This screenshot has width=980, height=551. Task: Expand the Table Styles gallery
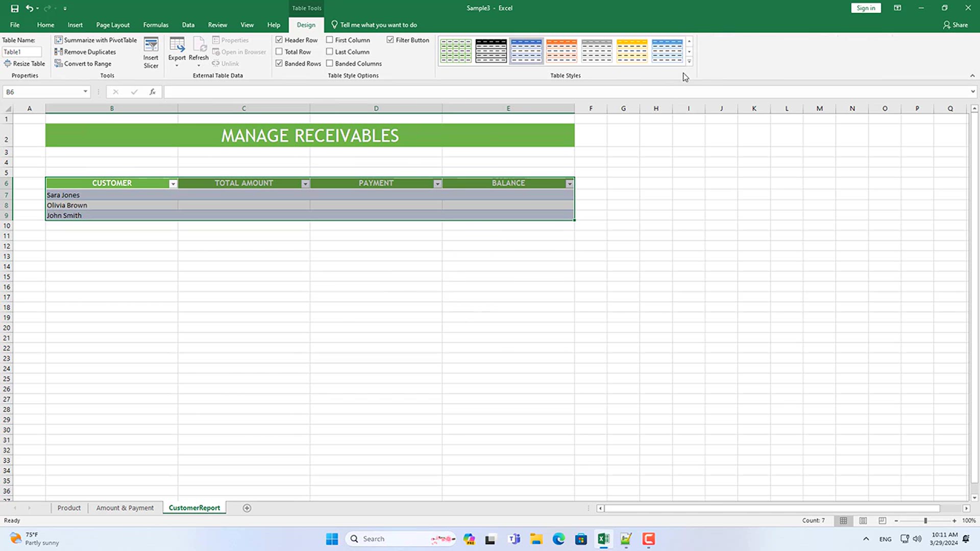click(689, 62)
